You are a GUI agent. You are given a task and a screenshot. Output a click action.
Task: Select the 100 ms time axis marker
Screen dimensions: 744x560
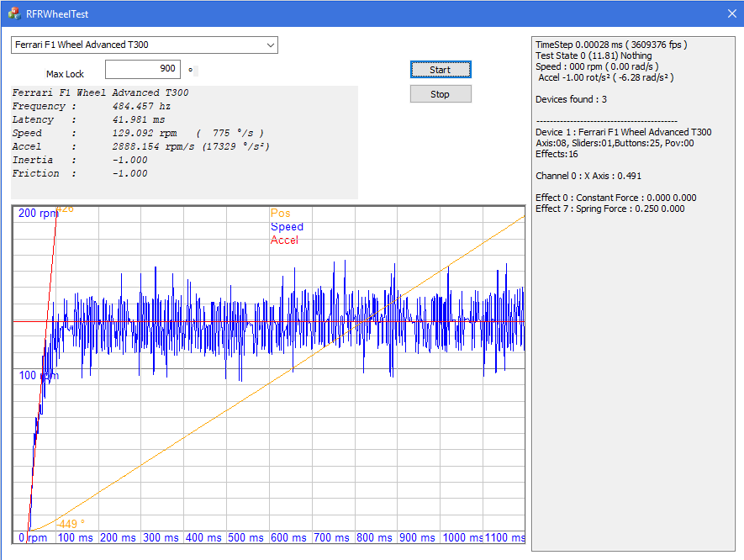pyautogui.click(x=75, y=537)
